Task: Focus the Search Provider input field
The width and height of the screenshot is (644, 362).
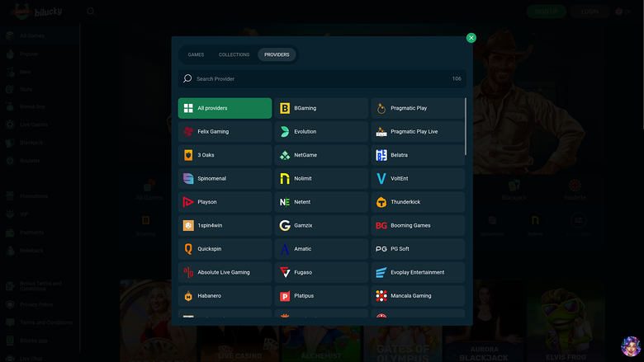Action: [x=322, y=78]
